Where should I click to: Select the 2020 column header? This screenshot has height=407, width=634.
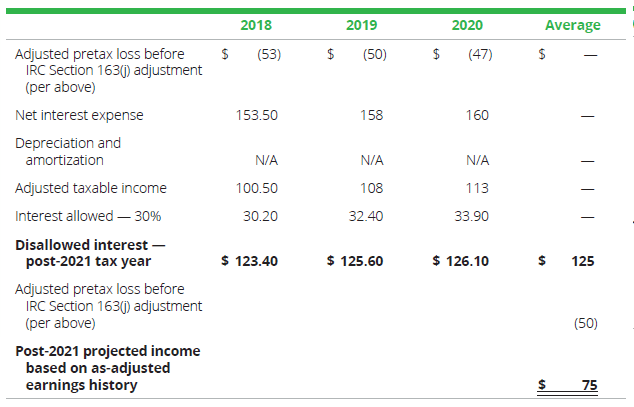point(467,25)
